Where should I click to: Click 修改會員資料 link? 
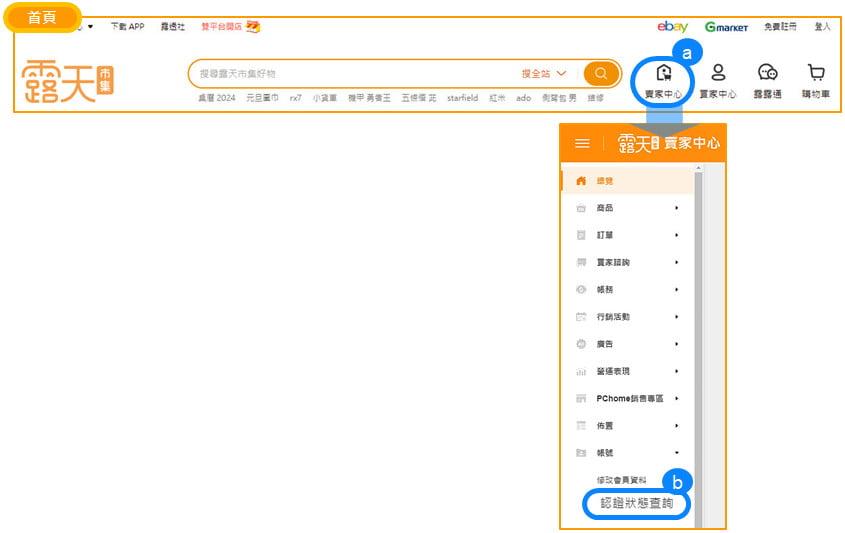point(621,480)
